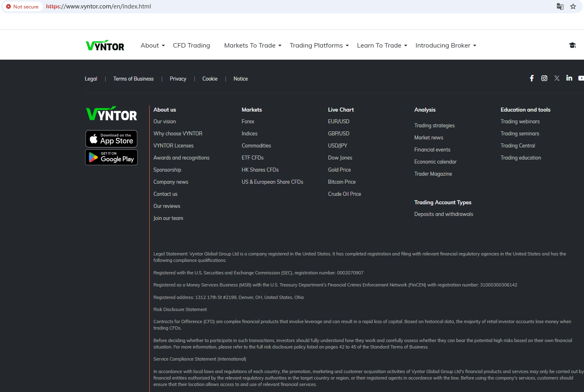Click the USD/JPY live chart link
The height and width of the screenshot is (392, 584).
(338, 146)
